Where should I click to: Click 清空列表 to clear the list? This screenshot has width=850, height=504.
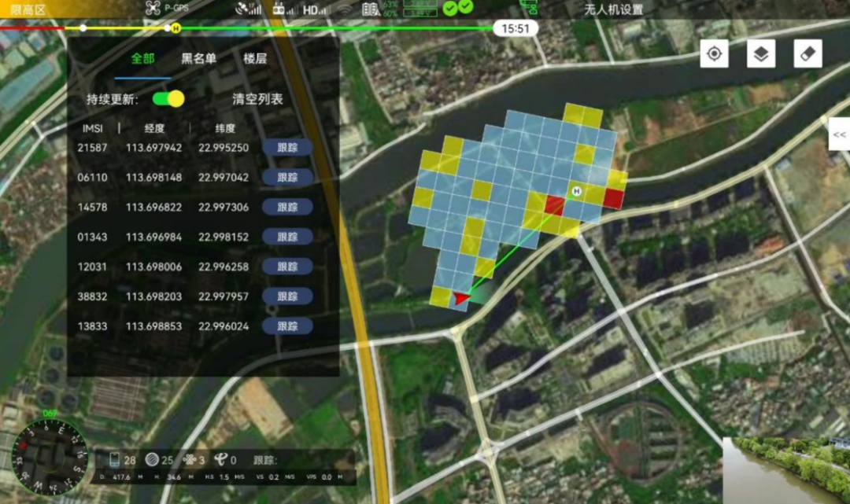[257, 99]
